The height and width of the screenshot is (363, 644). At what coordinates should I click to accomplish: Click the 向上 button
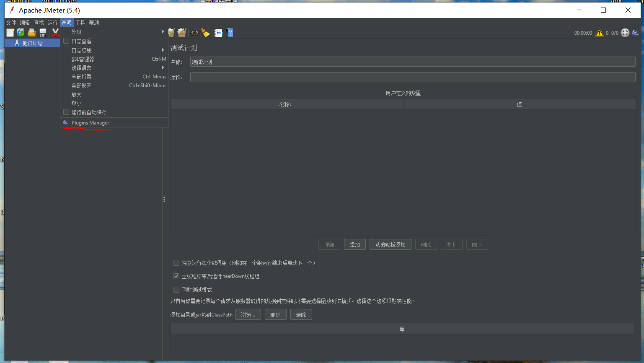[x=452, y=245]
